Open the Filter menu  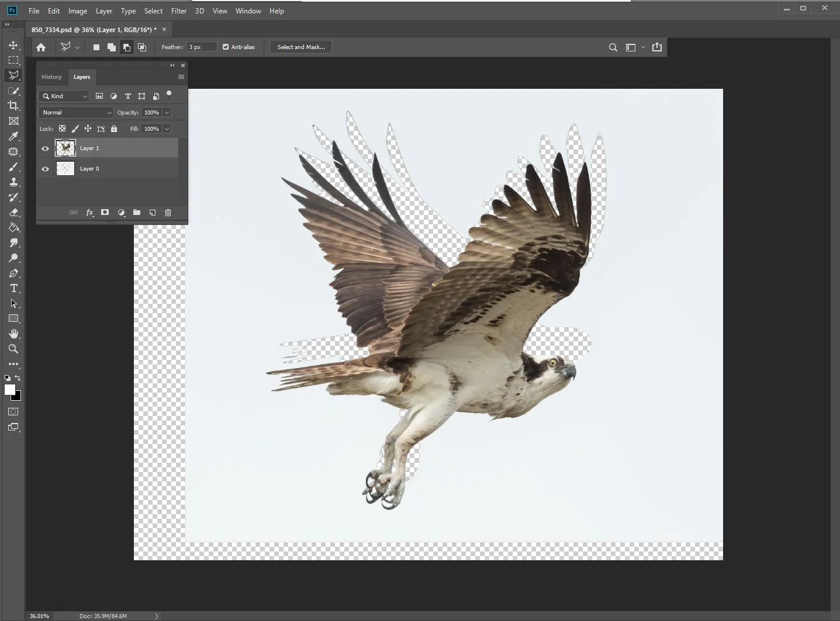pos(178,11)
